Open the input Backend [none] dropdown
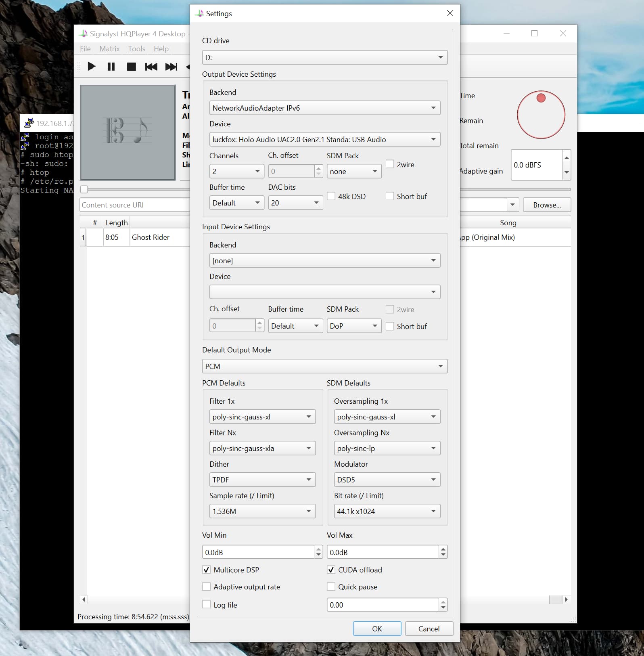Image resolution: width=644 pixels, height=656 pixels. tap(324, 260)
